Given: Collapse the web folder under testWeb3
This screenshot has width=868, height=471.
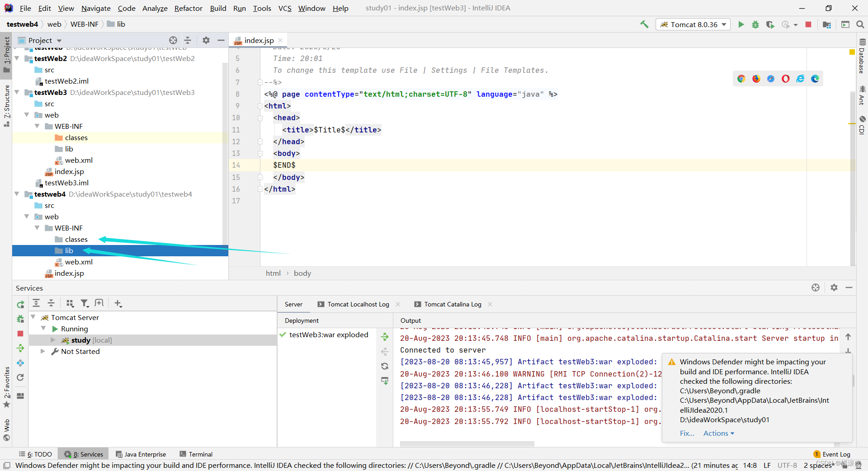Looking at the screenshot, I should [x=27, y=115].
